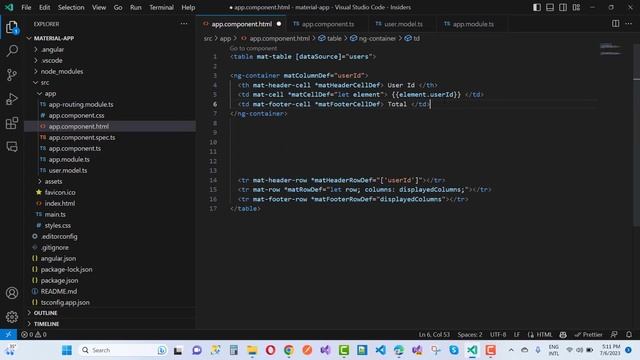Screen dimensions: 640x360
Task: Toggle the primary side bar layout icon
Action: 537,7
